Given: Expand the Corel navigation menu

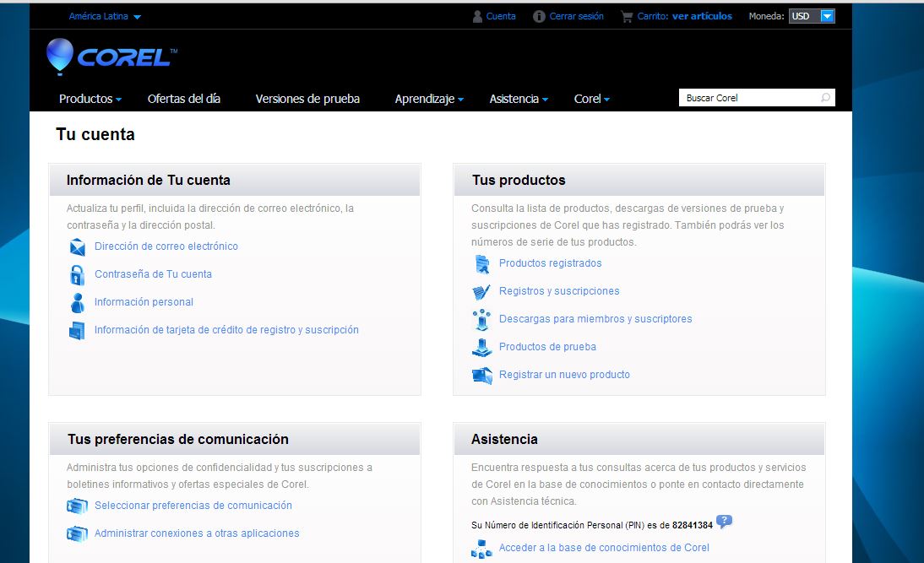Looking at the screenshot, I should pos(591,99).
